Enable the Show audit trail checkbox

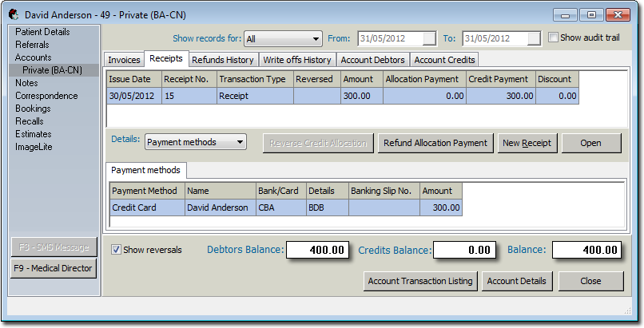point(555,38)
